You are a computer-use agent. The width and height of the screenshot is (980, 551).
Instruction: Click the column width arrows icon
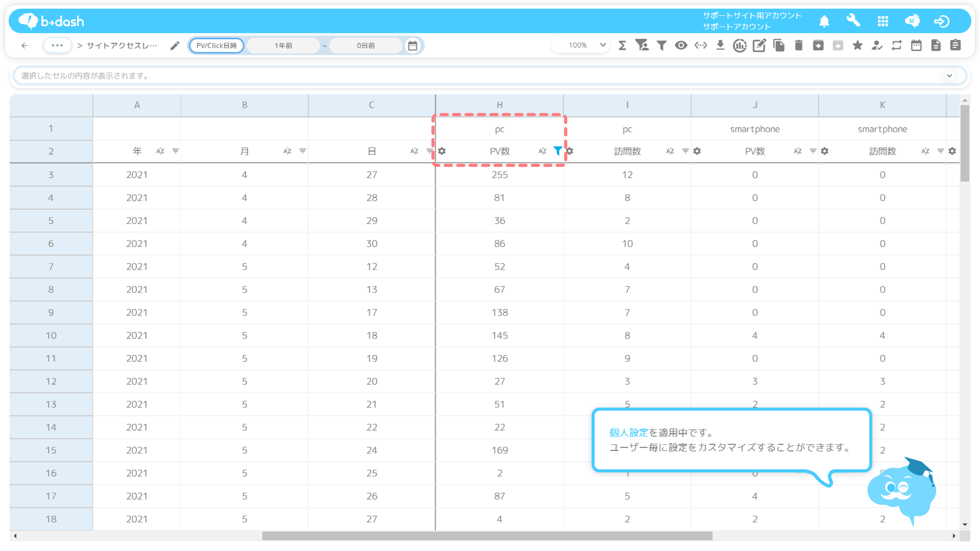click(x=701, y=46)
